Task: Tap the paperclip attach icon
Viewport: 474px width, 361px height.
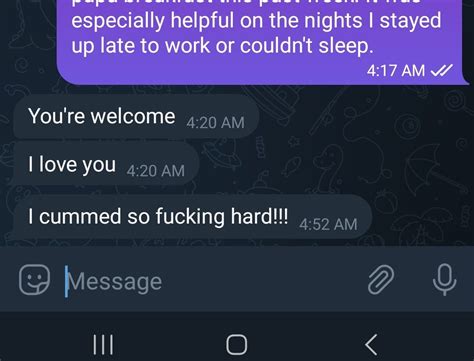Action: click(381, 279)
